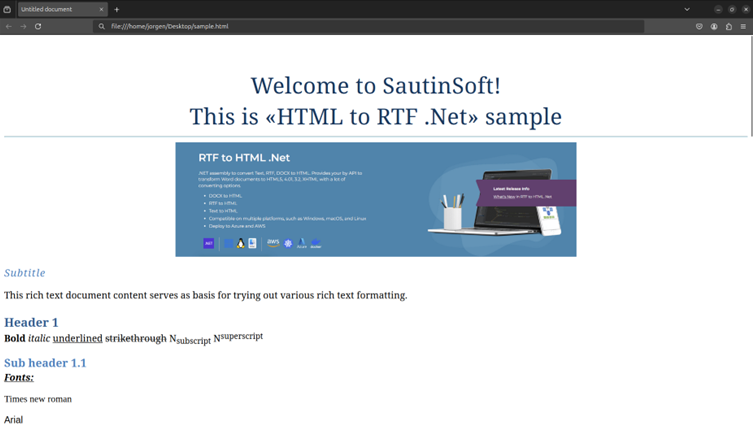
Task: Click the vertical page scrollbar
Action: click(x=751, y=86)
